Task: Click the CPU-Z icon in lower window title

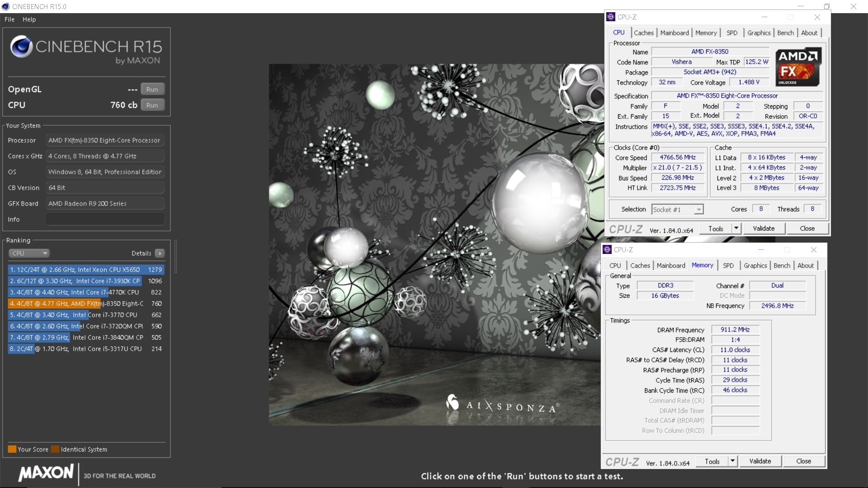Action: (x=607, y=249)
